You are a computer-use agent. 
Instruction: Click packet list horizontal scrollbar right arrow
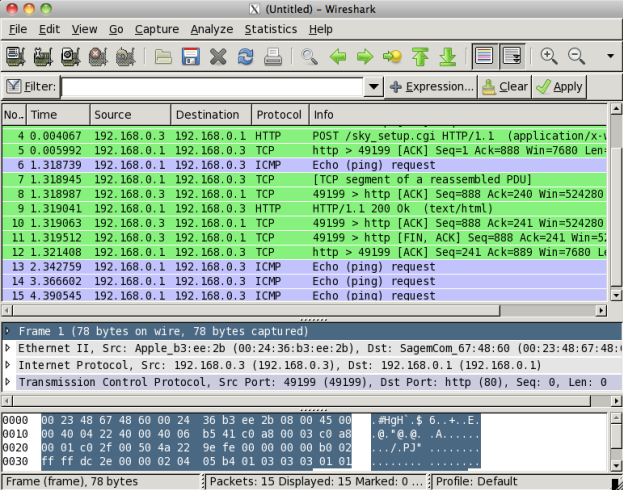click(x=601, y=310)
